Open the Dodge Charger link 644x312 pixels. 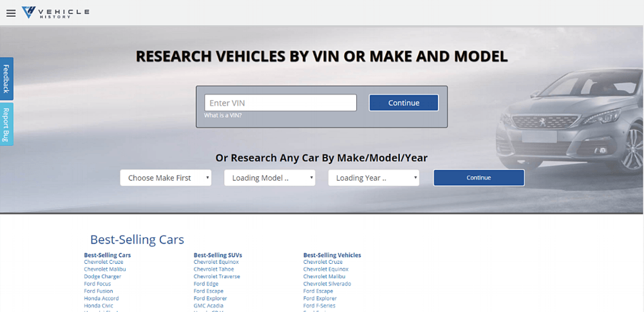point(102,277)
